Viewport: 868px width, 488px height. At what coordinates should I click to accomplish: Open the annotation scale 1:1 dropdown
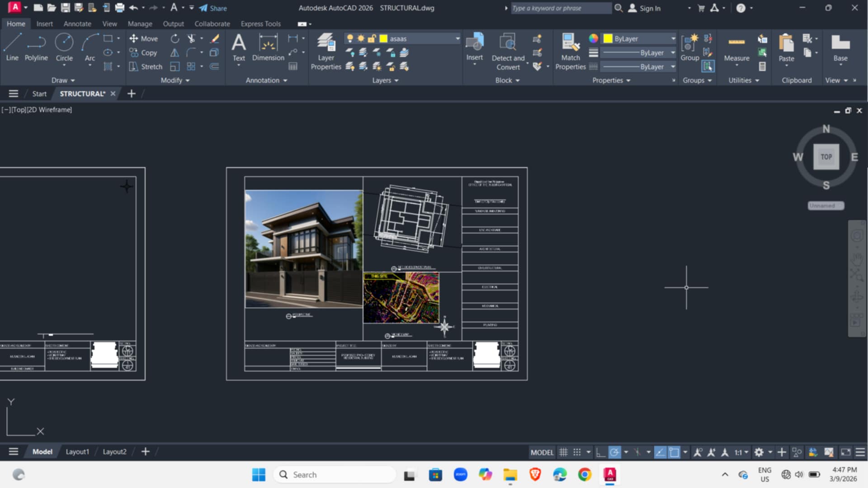pos(741,452)
